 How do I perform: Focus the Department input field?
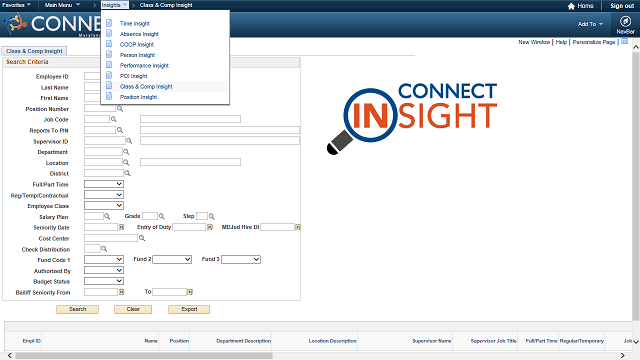pos(103,152)
